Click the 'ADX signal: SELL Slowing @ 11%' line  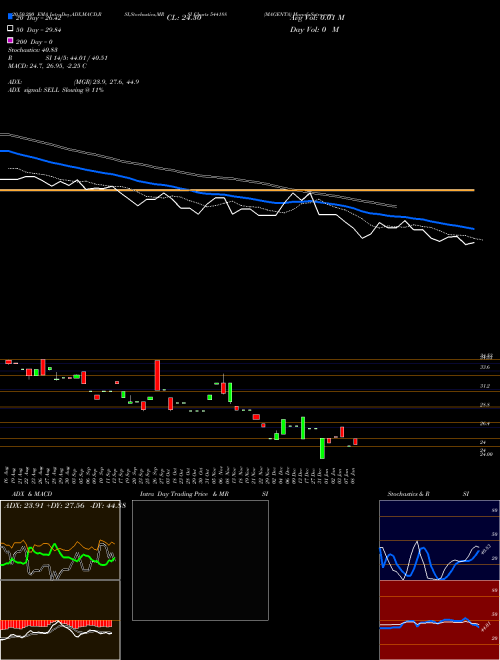coord(56,90)
